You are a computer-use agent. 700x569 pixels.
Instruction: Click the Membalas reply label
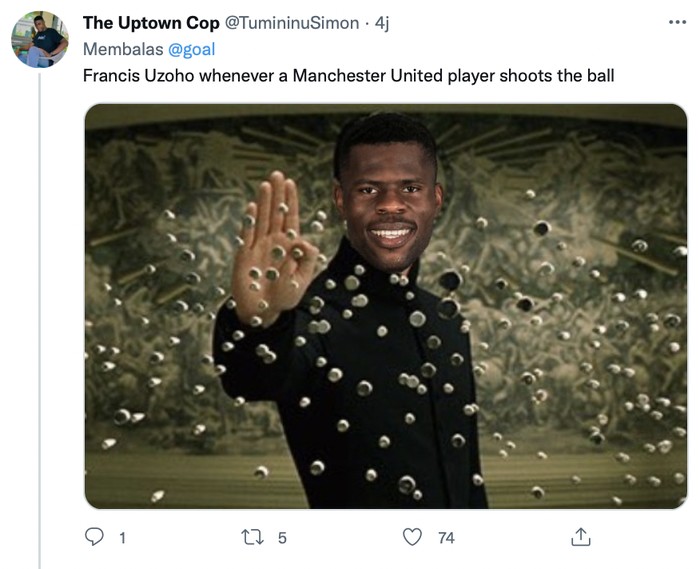[x=115, y=48]
